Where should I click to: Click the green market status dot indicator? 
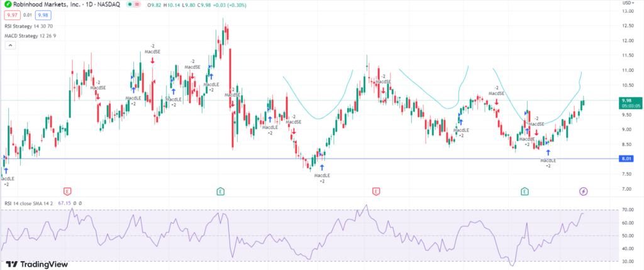[130, 4]
